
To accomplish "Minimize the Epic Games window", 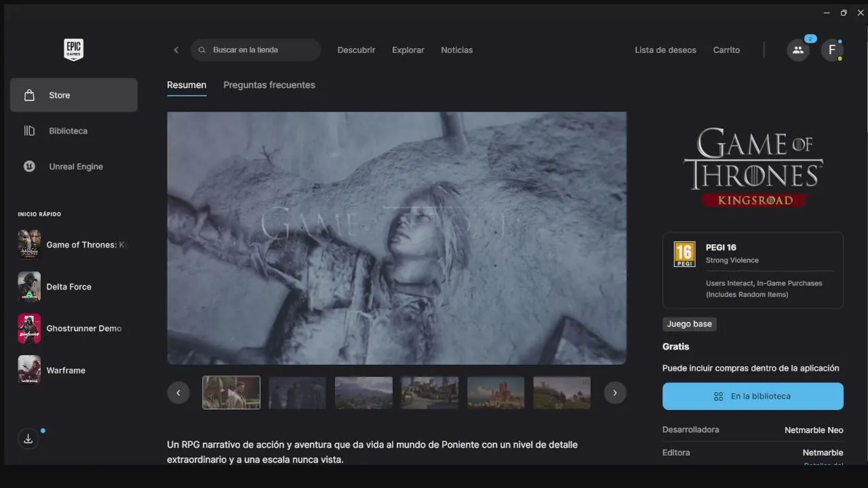I will coord(827,13).
